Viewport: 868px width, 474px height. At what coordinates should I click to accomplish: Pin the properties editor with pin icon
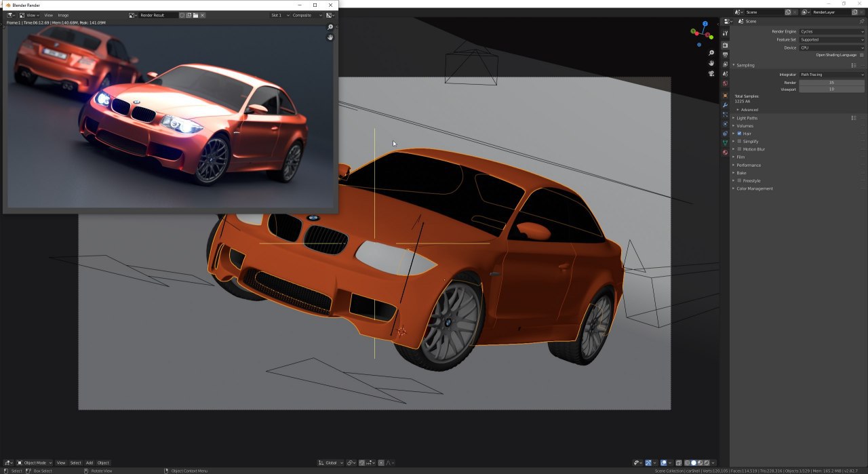(862, 21)
